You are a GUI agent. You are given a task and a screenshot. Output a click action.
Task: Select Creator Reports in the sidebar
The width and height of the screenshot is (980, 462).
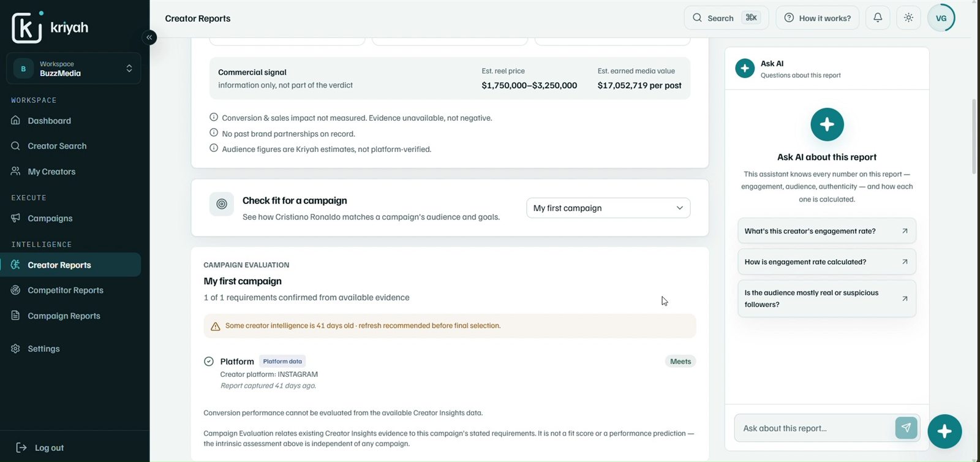[x=70, y=265]
